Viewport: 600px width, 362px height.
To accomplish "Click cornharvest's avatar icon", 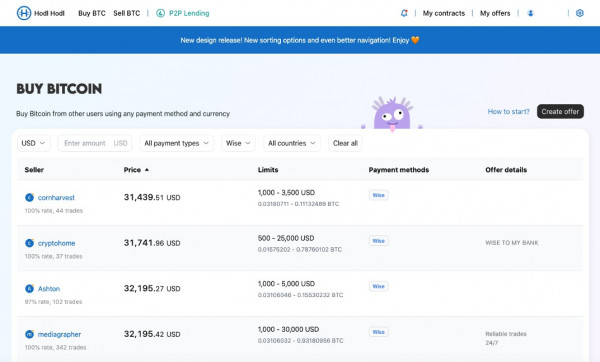I will (29, 197).
